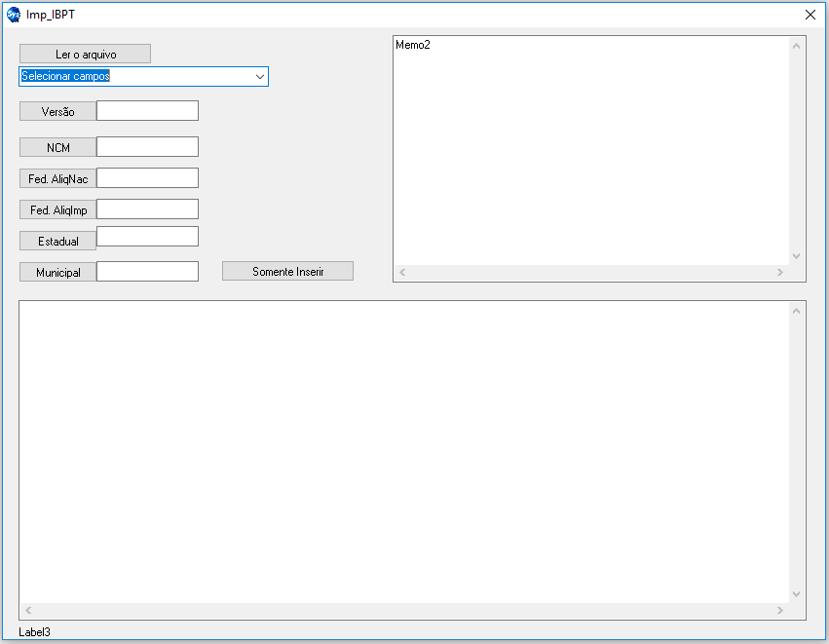The image size is (829, 644).
Task: Click the Estadual button
Action: (58, 241)
